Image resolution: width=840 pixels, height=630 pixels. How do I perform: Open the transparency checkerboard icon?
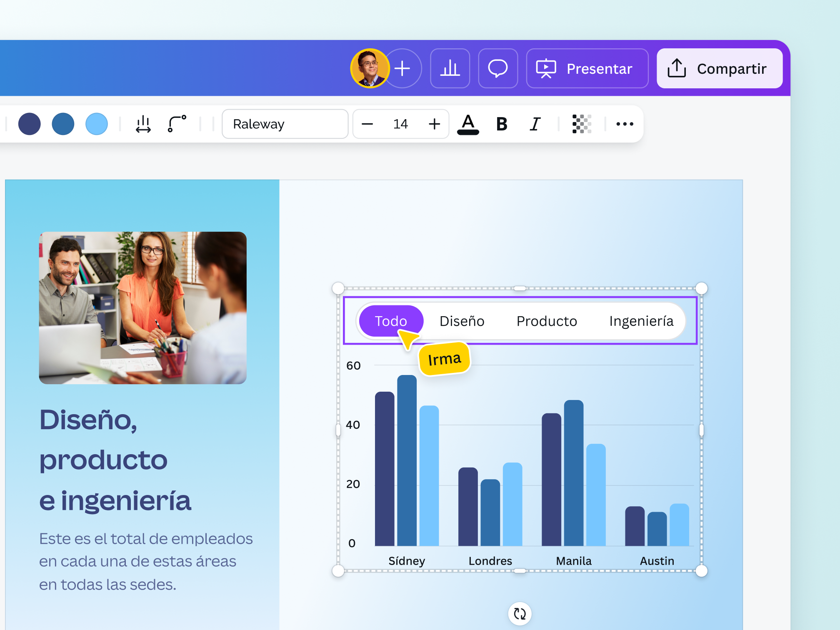(582, 124)
